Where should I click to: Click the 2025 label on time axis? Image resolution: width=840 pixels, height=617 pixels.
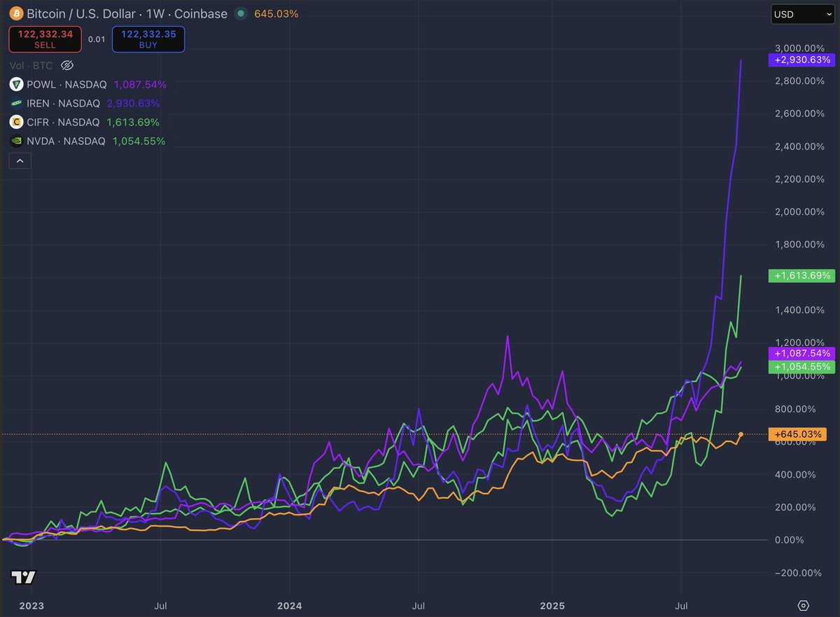click(552, 605)
